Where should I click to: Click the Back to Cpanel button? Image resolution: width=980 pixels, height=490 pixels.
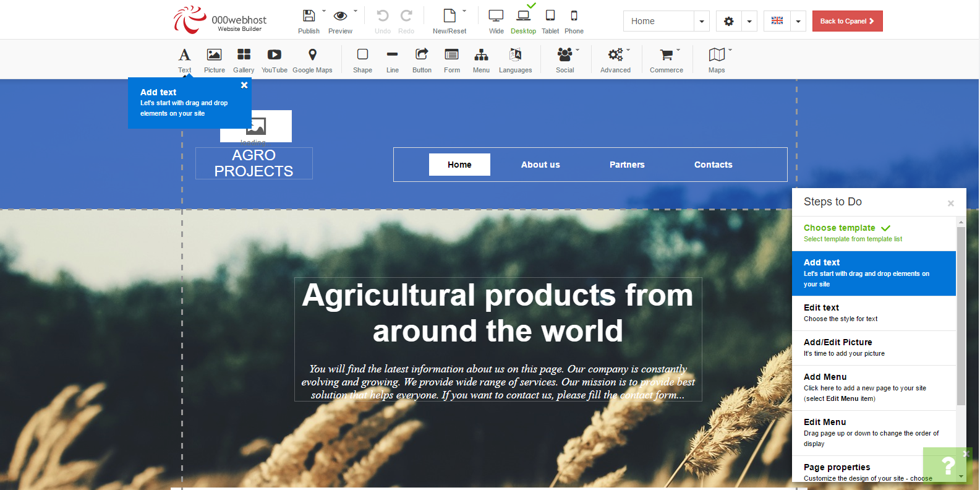(x=847, y=21)
